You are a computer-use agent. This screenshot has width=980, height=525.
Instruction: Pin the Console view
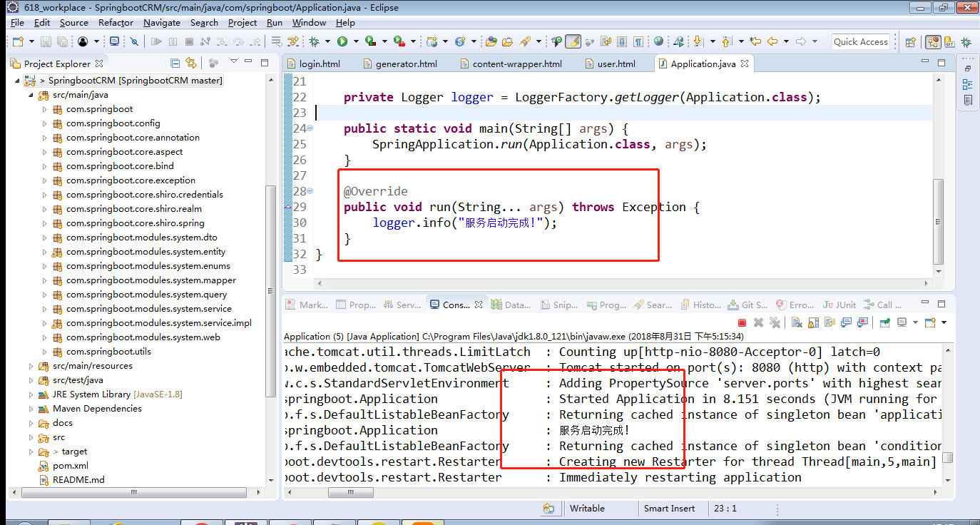885,322
